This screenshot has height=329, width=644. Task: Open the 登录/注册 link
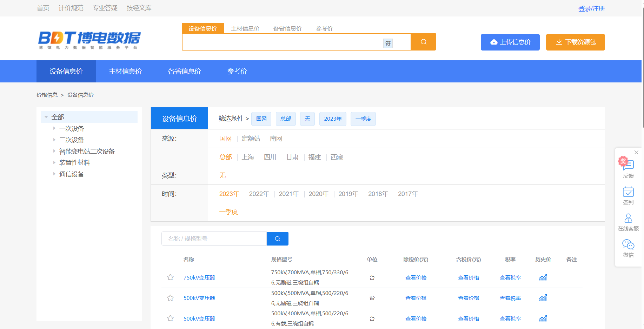click(x=592, y=8)
